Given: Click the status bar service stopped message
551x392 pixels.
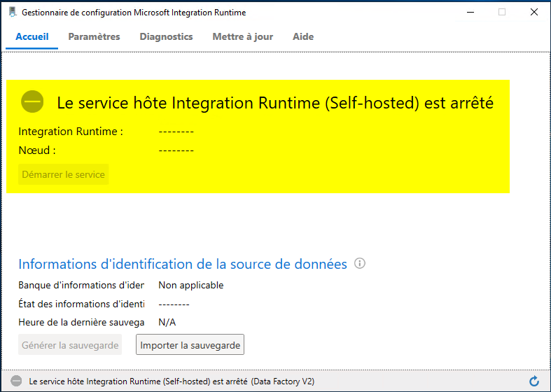Looking at the screenshot, I should click(172, 381).
